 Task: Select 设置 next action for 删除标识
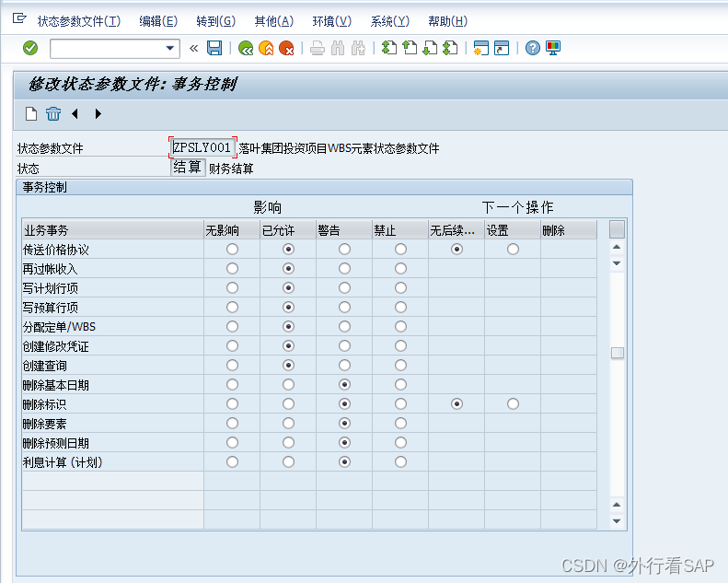pyautogui.click(x=513, y=404)
